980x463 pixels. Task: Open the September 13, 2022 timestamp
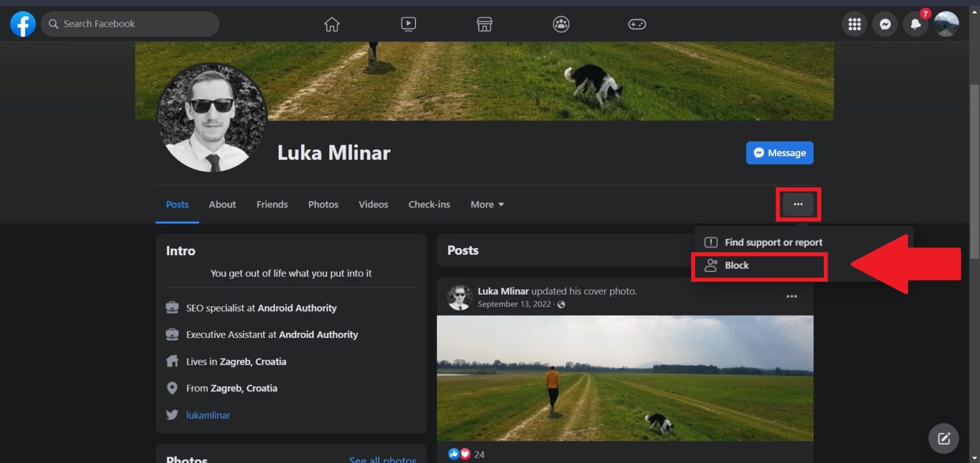click(514, 305)
